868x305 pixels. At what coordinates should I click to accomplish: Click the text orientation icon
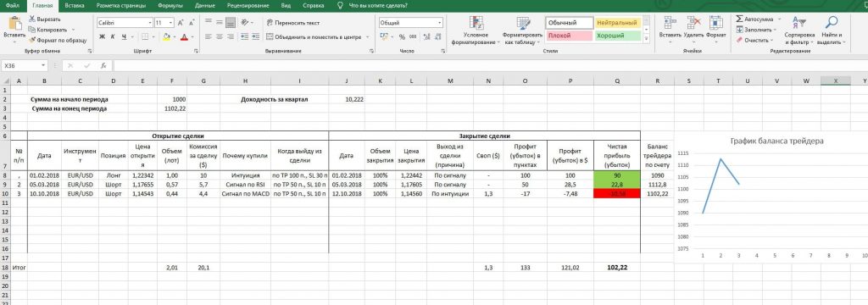pos(245,23)
